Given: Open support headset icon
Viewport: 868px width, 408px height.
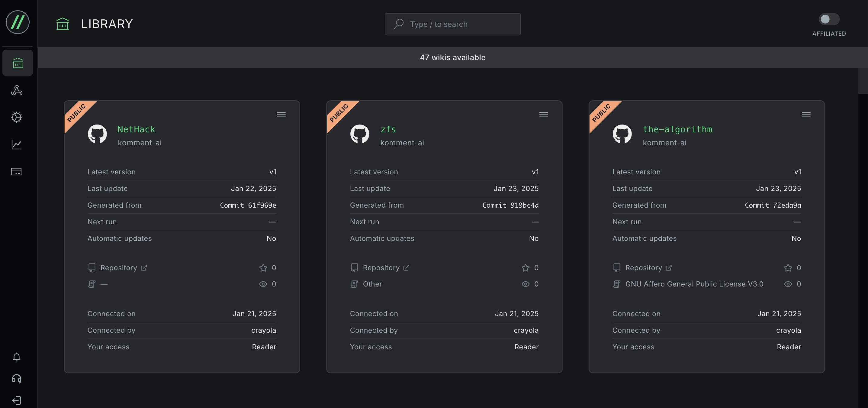Looking at the screenshot, I should [x=17, y=379].
